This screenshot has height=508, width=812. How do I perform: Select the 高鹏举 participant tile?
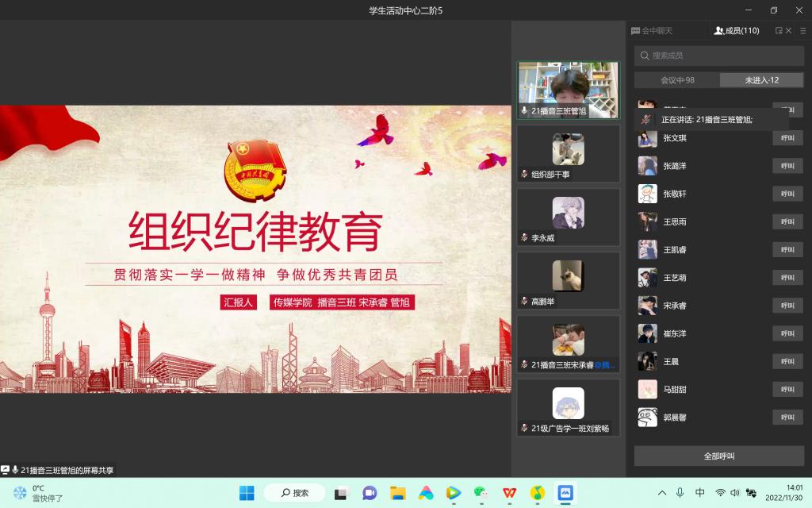pos(568,280)
